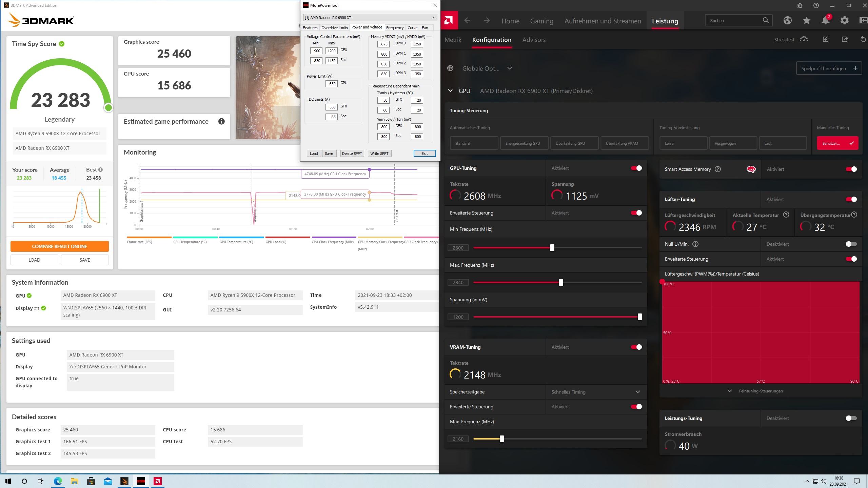Image resolution: width=868 pixels, height=488 pixels.
Task: Click COMPARE RESULT ONLINE button
Action: click(x=60, y=246)
